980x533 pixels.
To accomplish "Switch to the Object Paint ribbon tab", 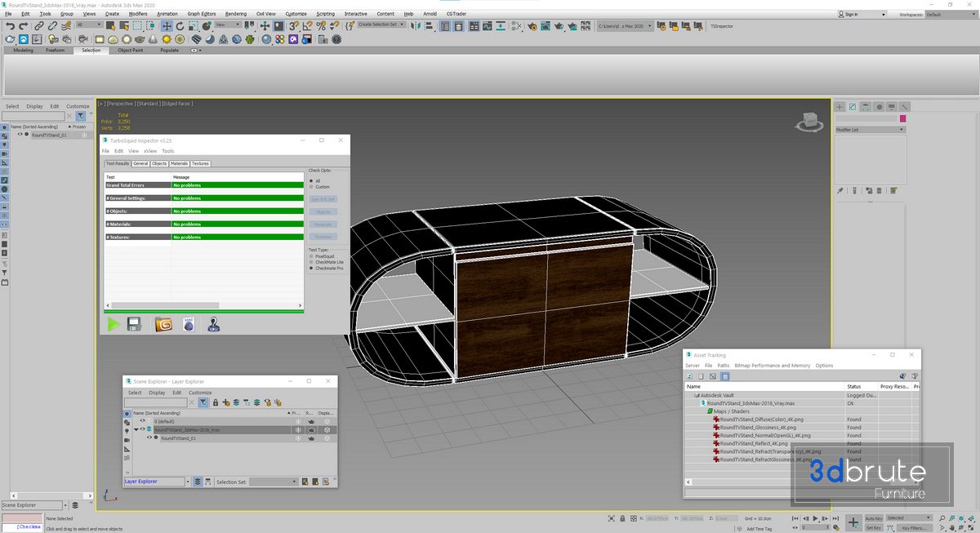I will [131, 51].
